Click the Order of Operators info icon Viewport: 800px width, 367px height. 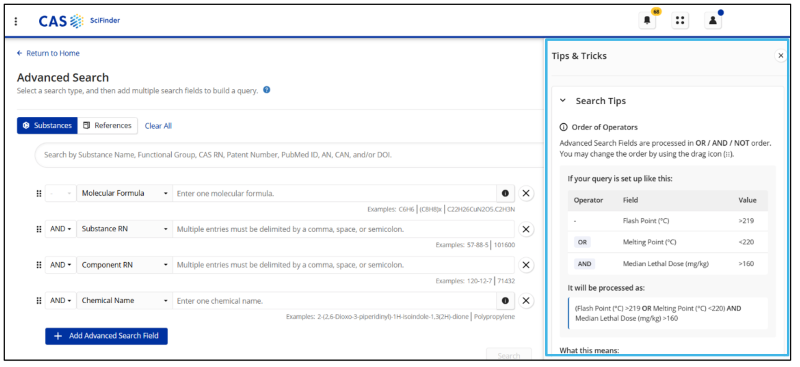pos(563,127)
